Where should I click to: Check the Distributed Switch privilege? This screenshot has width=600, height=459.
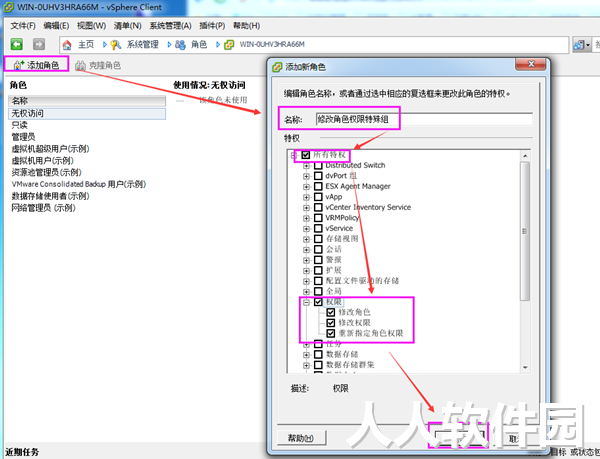coord(318,166)
